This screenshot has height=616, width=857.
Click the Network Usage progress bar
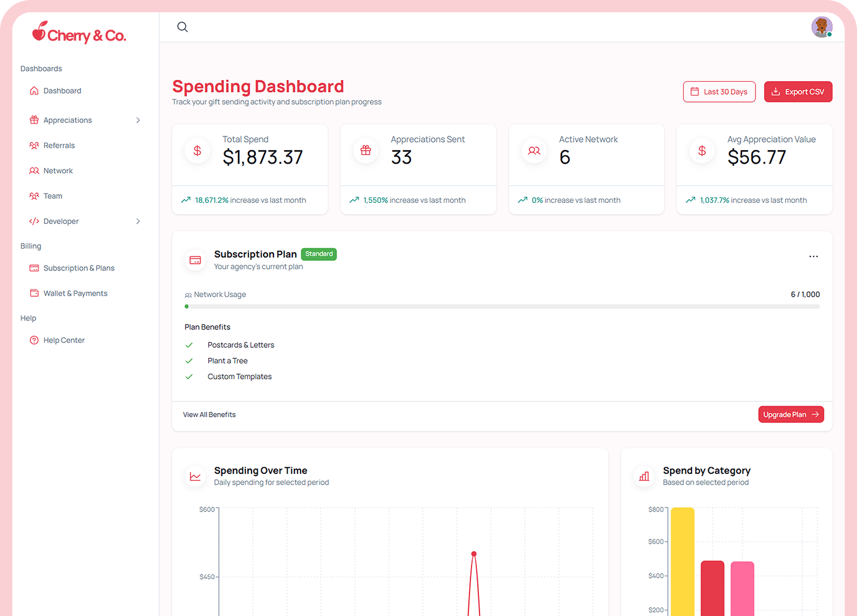pos(502,306)
